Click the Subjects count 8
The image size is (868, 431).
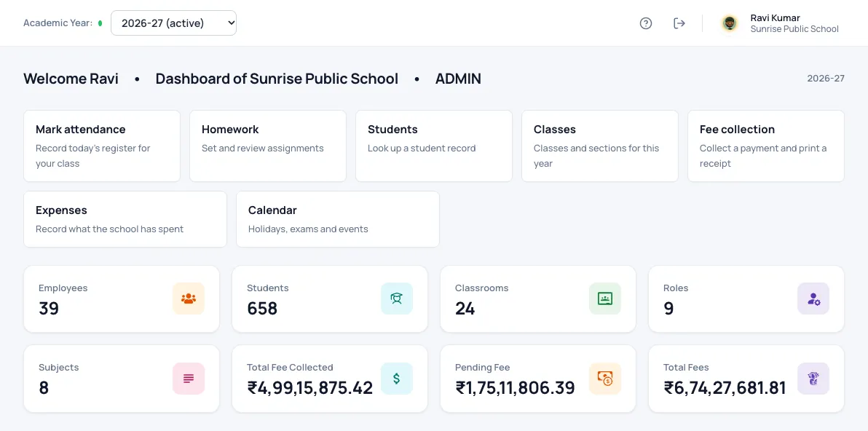click(44, 388)
